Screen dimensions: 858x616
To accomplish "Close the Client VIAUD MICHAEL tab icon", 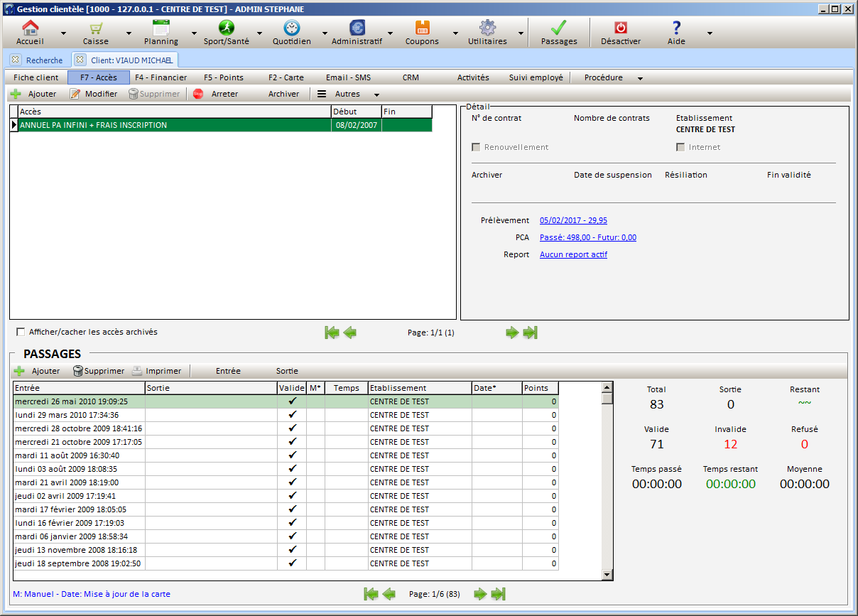I will pyautogui.click(x=80, y=60).
